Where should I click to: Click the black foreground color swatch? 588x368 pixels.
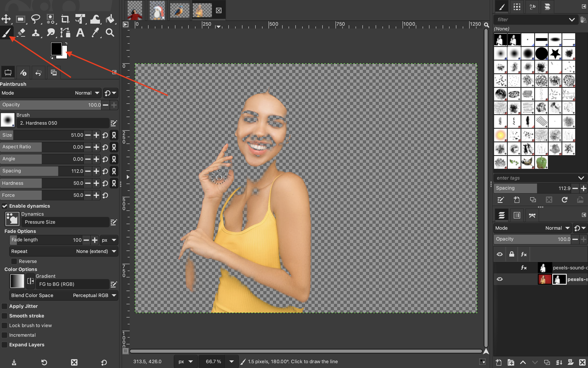(56, 48)
